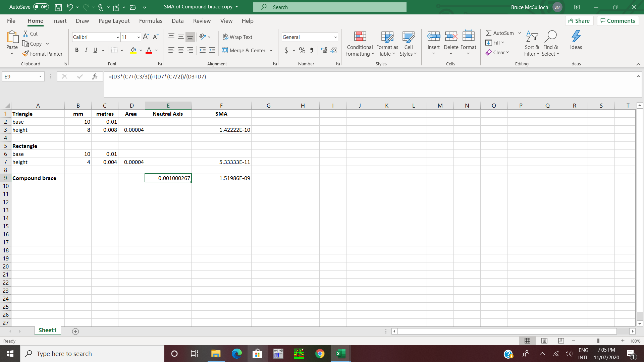644x362 pixels.
Task: Apply yellow fill color to cell
Action: pos(133,50)
